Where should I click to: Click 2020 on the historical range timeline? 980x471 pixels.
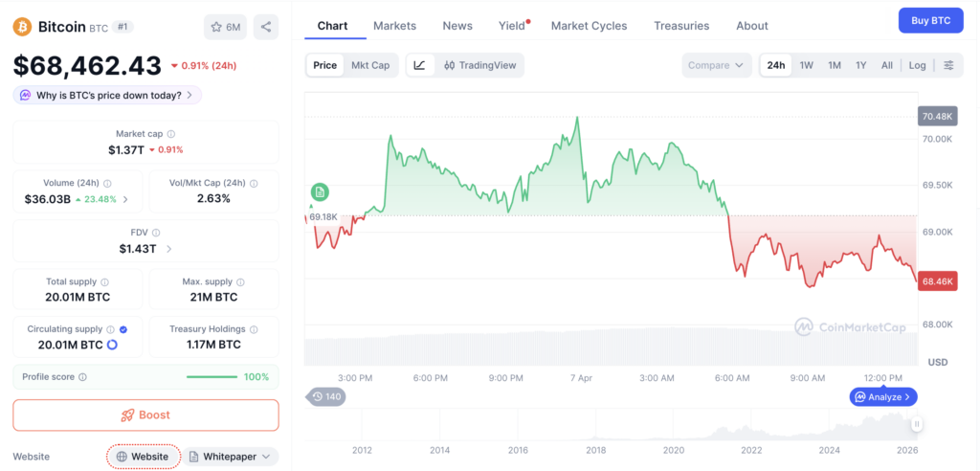point(673,450)
